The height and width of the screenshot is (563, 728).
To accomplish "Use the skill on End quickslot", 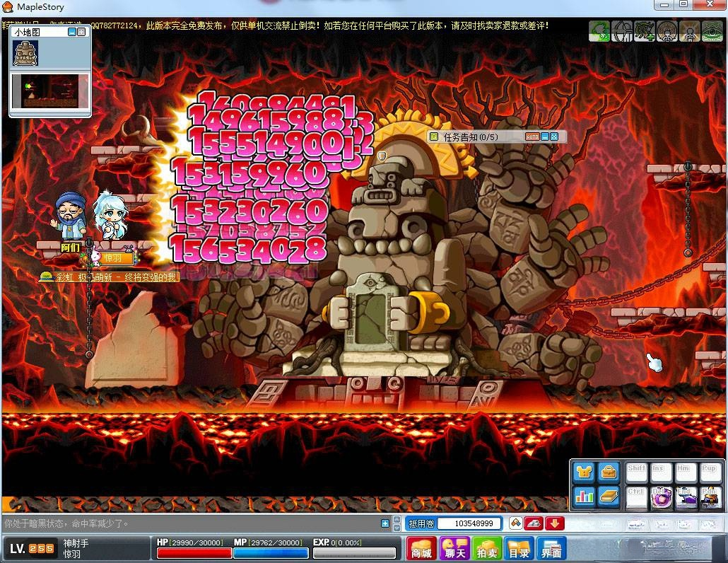I will 686,497.
